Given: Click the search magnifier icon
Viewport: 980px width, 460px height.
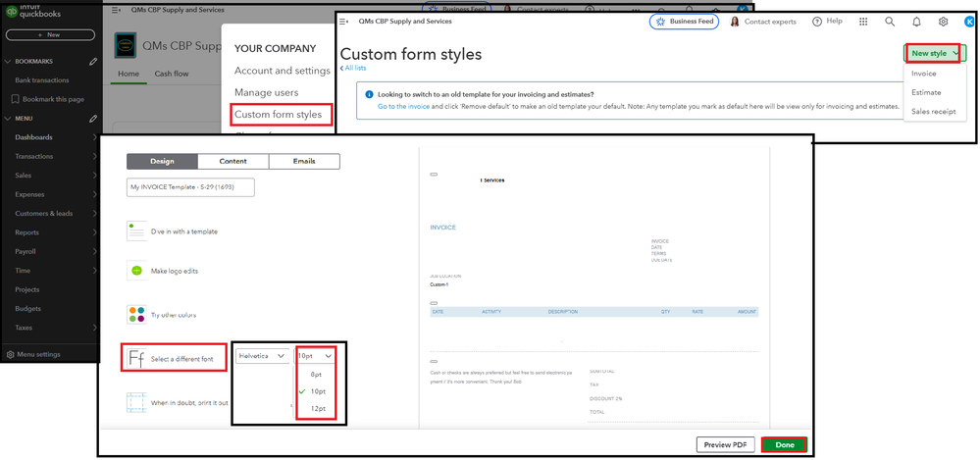Looking at the screenshot, I should pyautogui.click(x=890, y=22).
